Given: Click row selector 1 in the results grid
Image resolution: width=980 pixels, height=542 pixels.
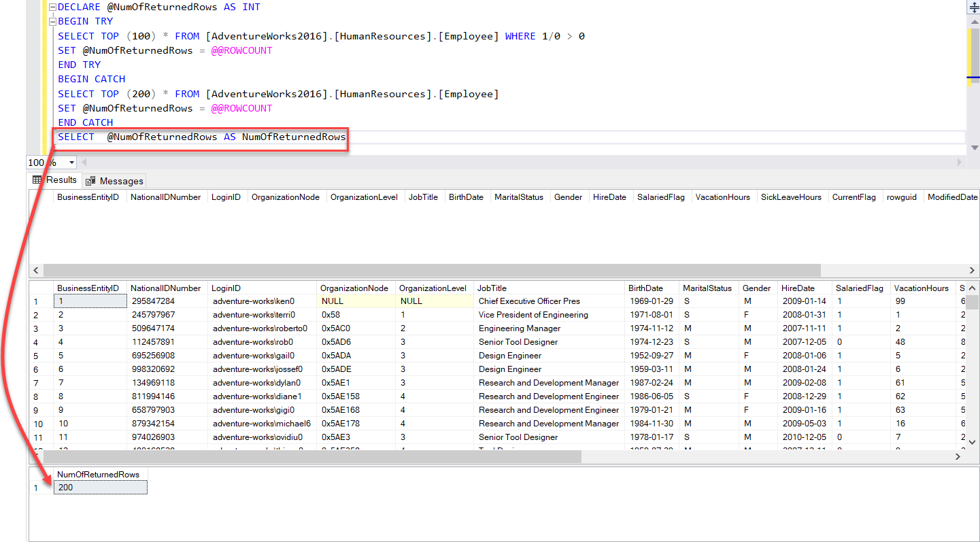Looking at the screenshot, I should [x=37, y=301].
